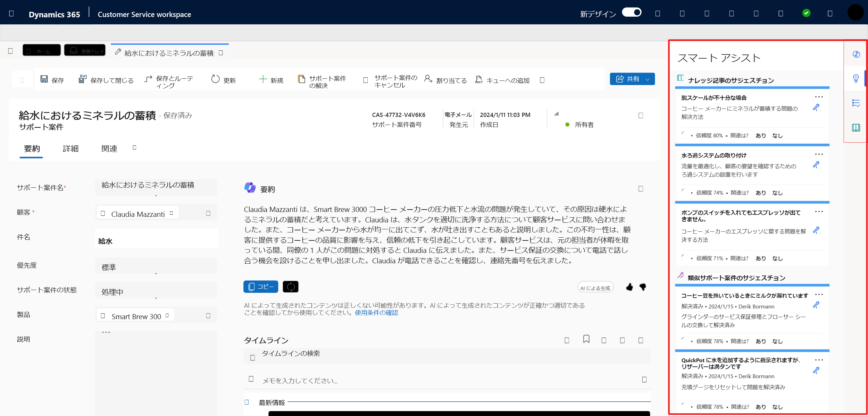The image size is (868, 416).
Task: Mark ポンプのスイッチ article as not relevant なし
Action: click(777, 258)
